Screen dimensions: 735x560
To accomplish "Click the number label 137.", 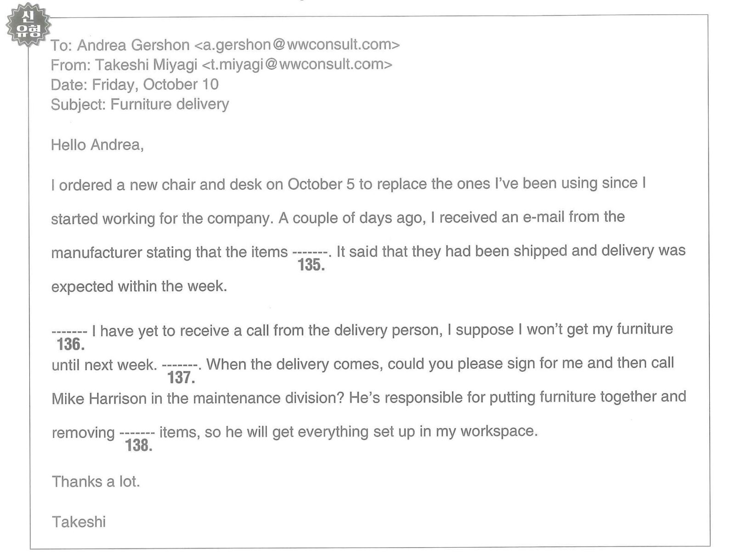I will click(181, 378).
